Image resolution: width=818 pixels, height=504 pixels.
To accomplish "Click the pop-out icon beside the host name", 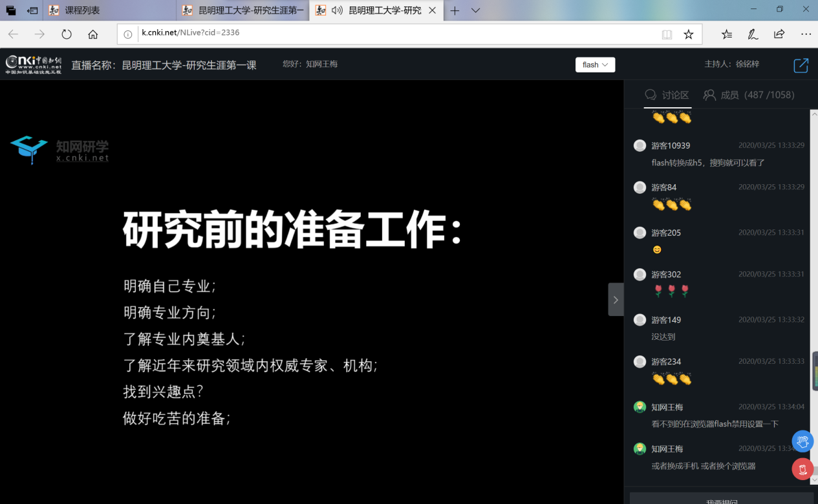I will pos(801,65).
